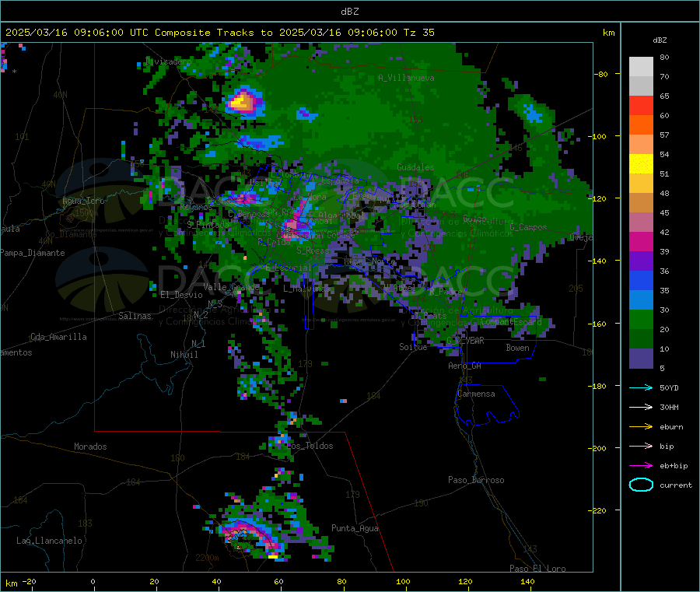Pick the red swatch between 65 and 60 dBZ

coord(641,105)
